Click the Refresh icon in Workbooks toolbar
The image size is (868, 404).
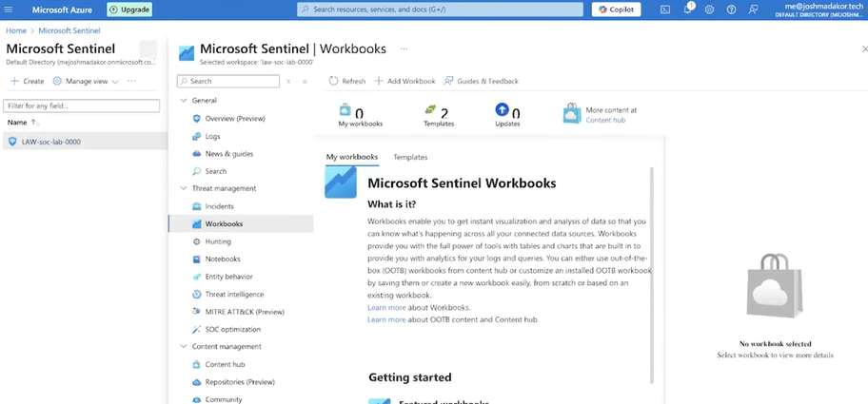[333, 82]
